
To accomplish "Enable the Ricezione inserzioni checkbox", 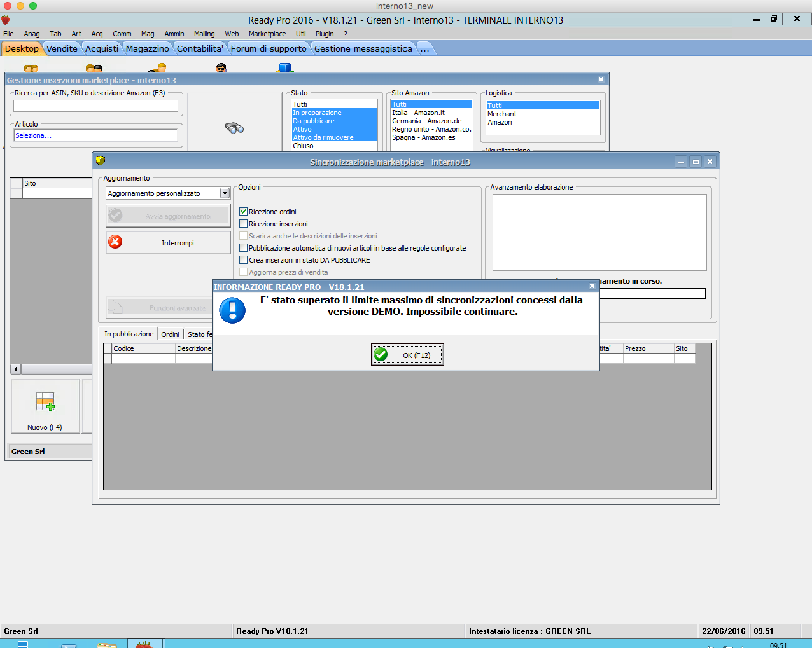I will click(x=243, y=224).
